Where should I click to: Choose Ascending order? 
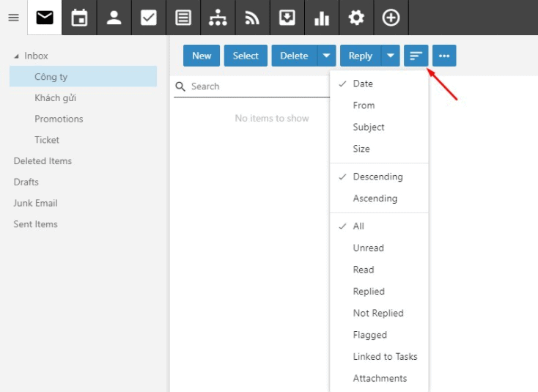click(x=379, y=199)
